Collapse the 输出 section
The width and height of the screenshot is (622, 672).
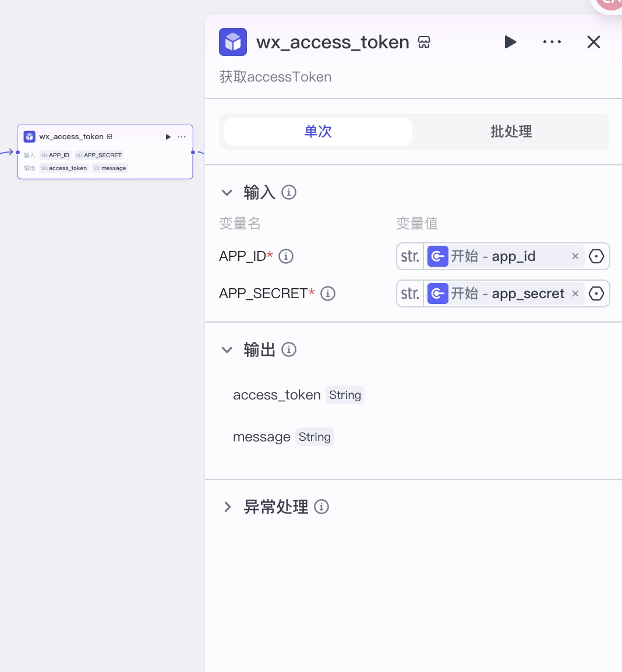click(x=227, y=350)
